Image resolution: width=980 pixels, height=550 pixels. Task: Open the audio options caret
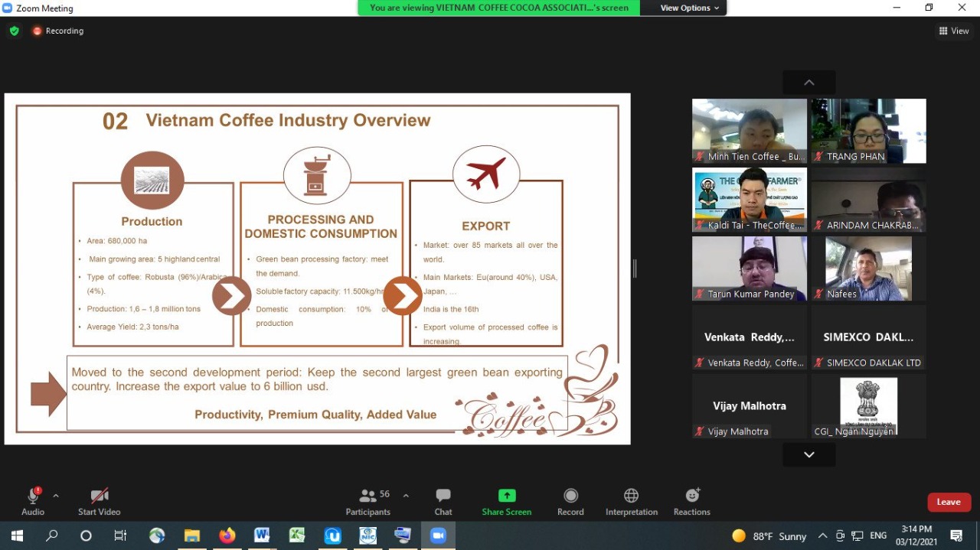click(x=56, y=496)
